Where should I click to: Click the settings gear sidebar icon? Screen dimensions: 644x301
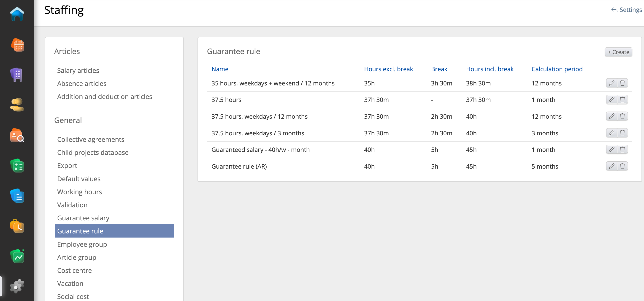17,286
